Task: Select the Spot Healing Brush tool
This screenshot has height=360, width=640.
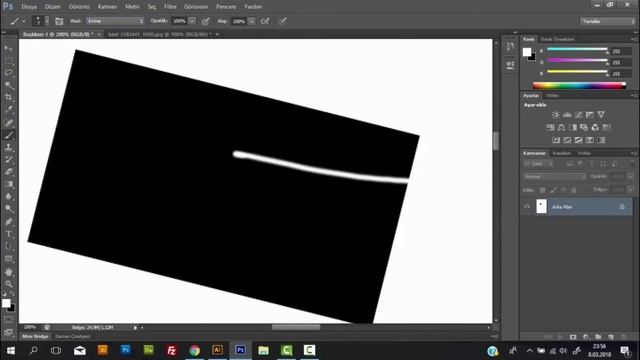Action: pos(9,122)
